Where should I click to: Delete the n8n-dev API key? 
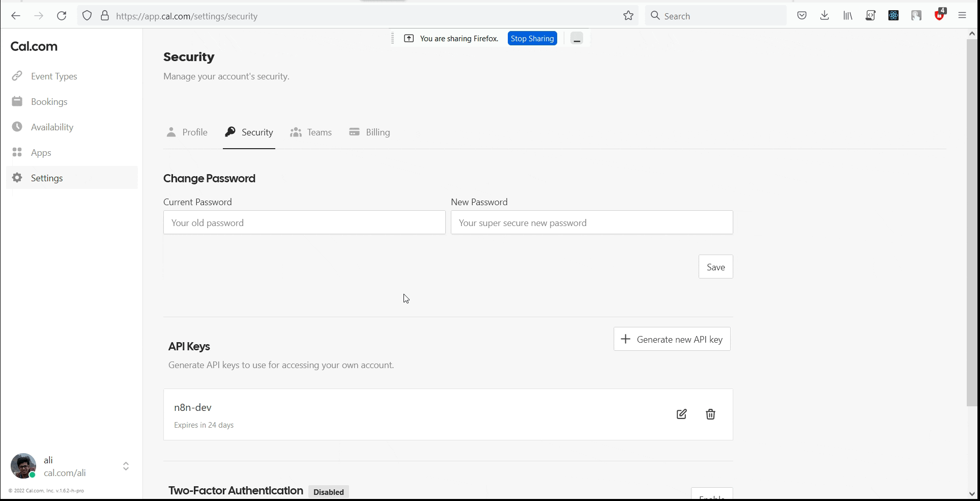pyautogui.click(x=710, y=414)
